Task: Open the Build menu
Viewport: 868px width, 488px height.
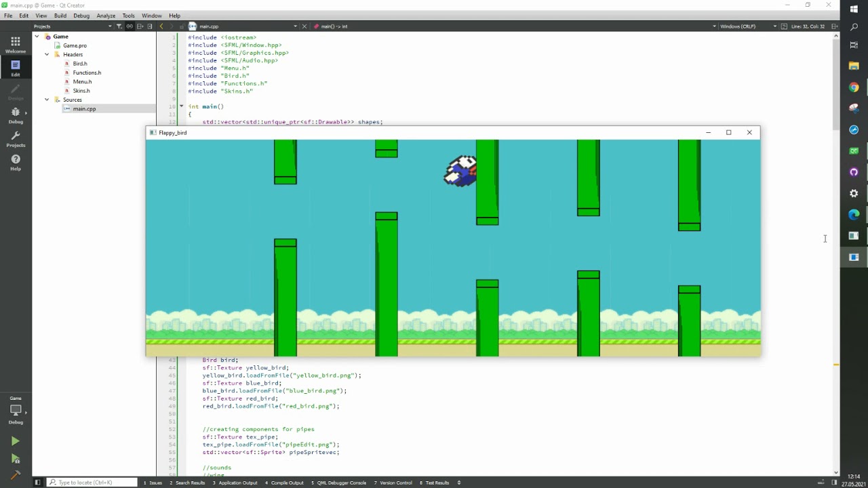Action: pos(60,16)
